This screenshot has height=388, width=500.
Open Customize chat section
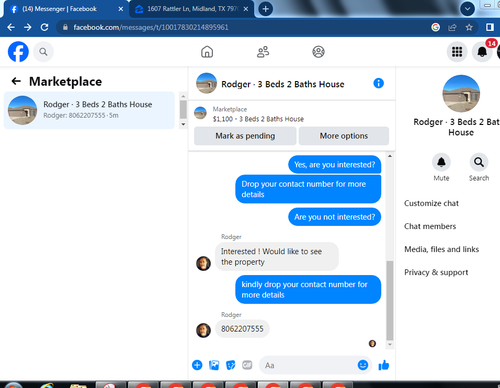431,203
